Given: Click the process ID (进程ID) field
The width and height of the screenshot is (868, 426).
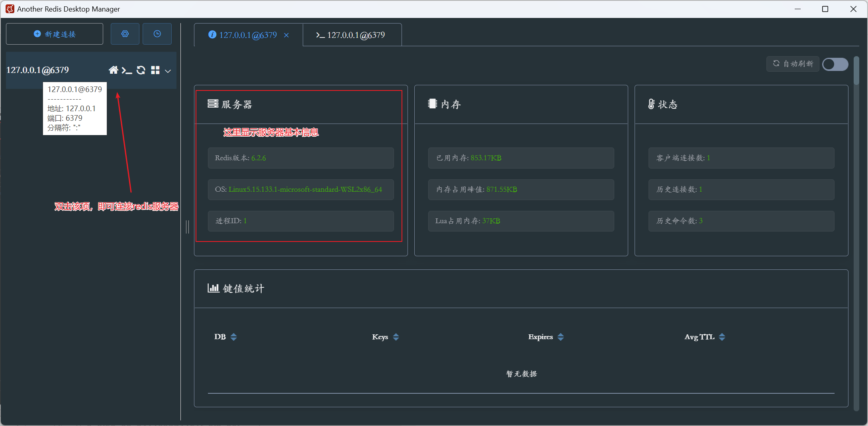Looking at the screenshot, I should coord(301,221).
